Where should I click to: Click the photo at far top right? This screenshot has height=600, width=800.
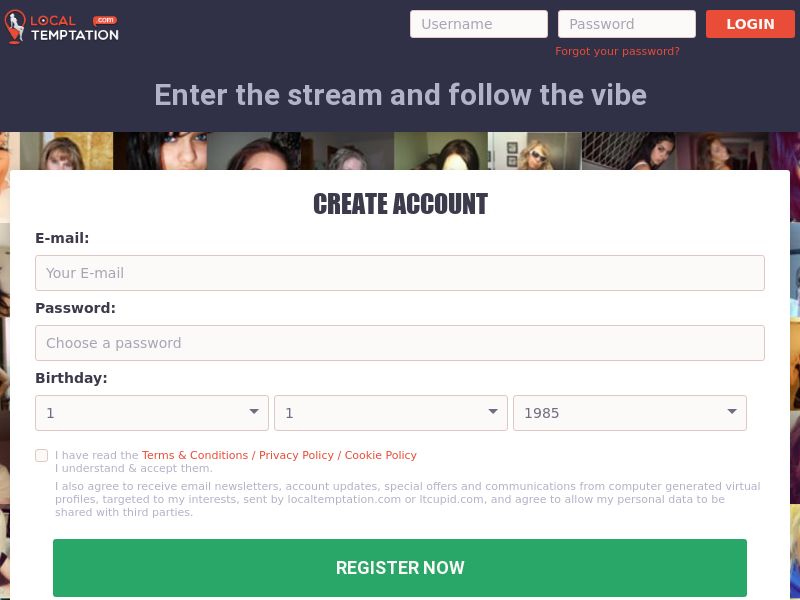coord(740,152)
